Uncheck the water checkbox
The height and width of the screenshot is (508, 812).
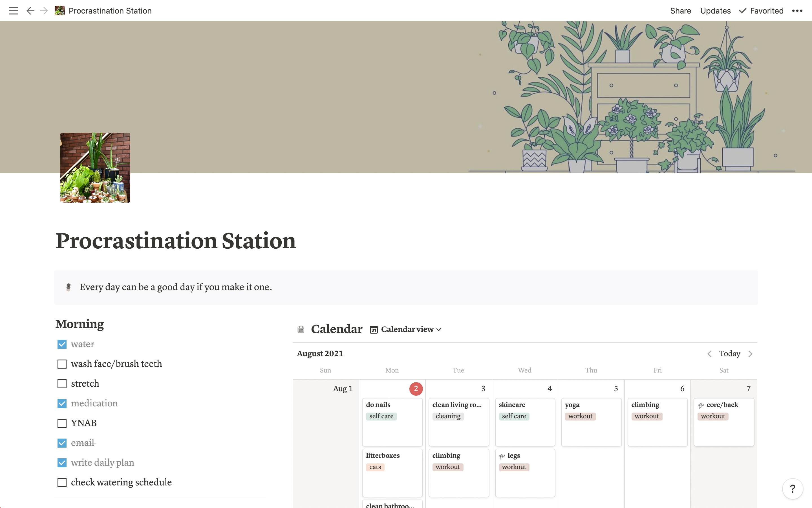(x=62, y=344)
